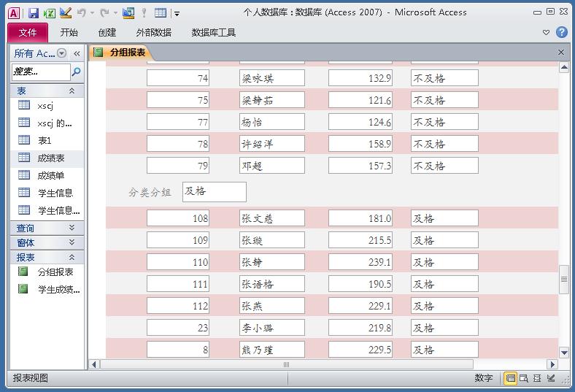Select the xscj table
Screen dimensions: 575x392
47,106
